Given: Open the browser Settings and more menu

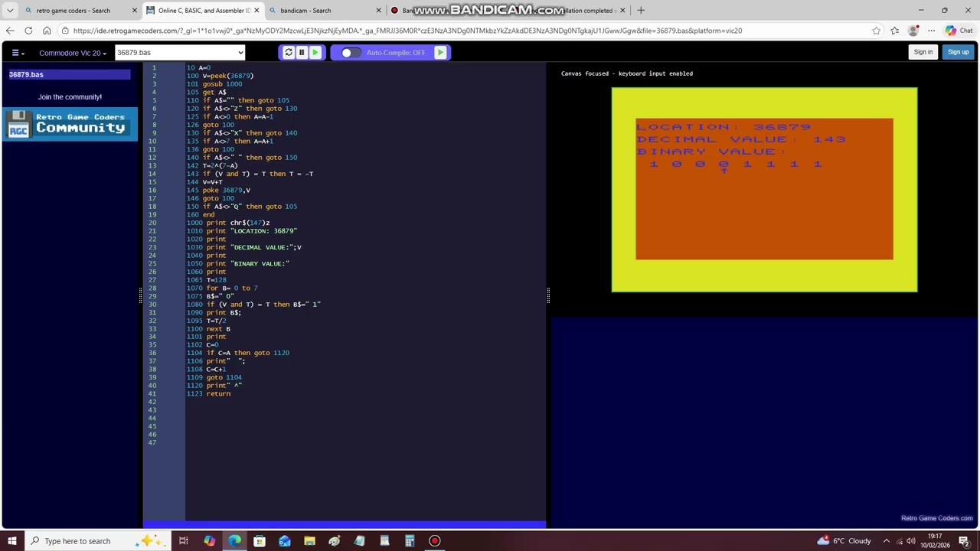Looking at the screenshot, I should tap(931, 31).
